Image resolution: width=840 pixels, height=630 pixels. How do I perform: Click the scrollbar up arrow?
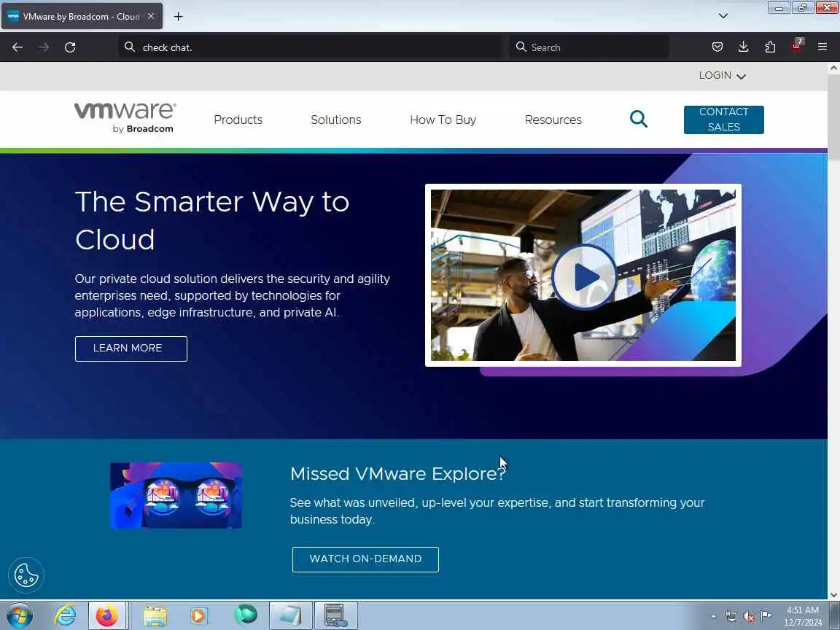point(833,68)
